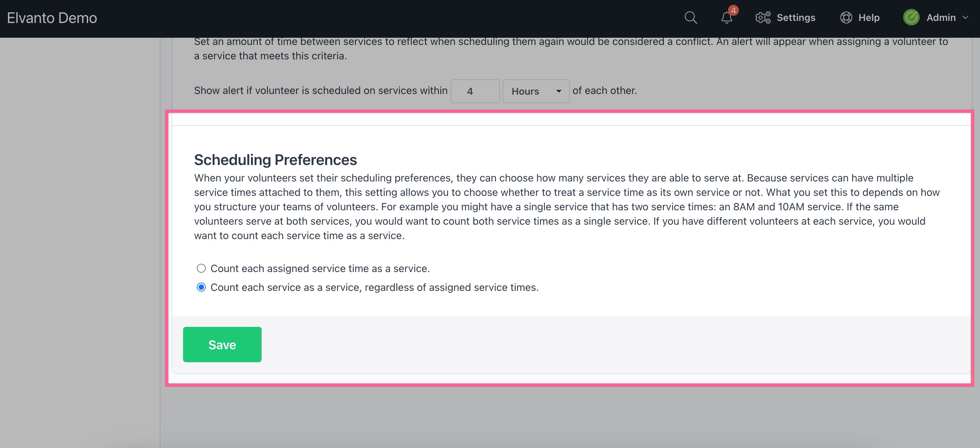980x448 pixels.
Task: Click the green Save button
Action: [222, 344]
